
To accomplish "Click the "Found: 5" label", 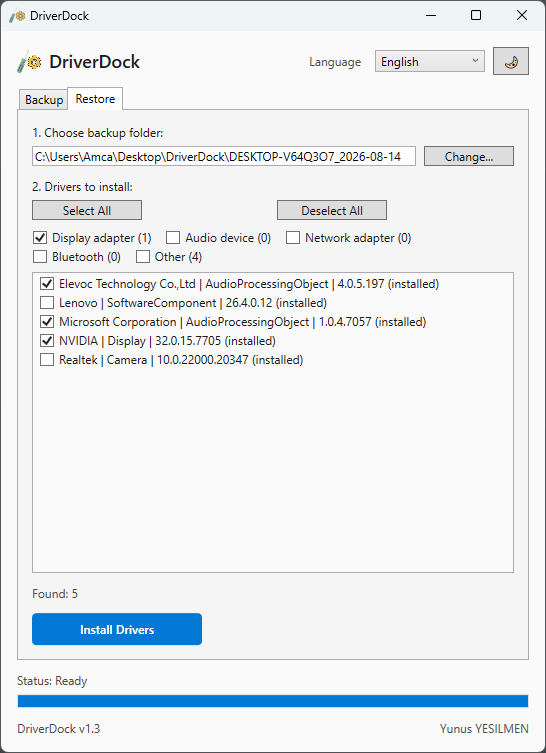I will point(55,594).
